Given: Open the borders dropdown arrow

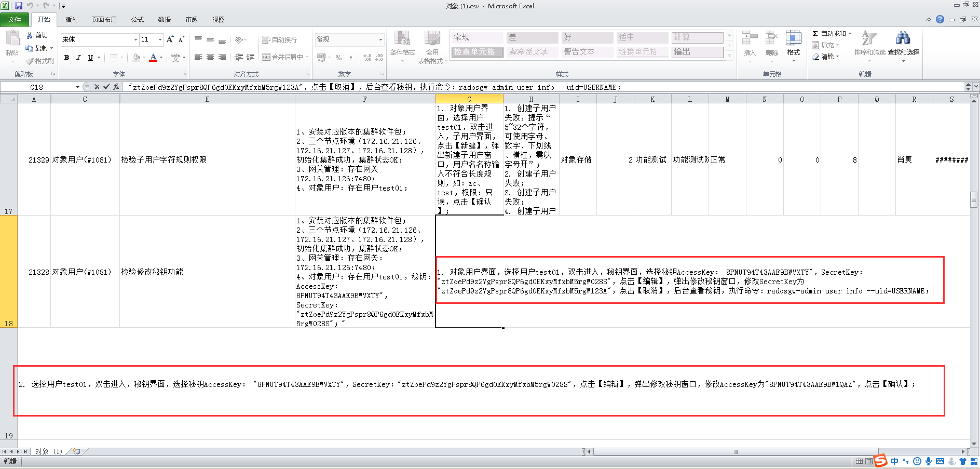Looking at the screenshot, I should tap(122, 58).
